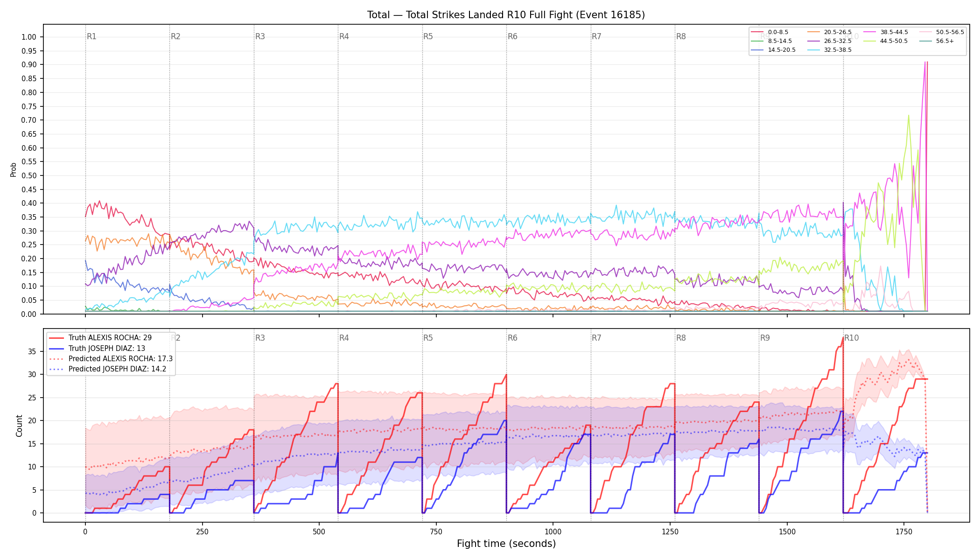980x560 pixels.
Task: Click the 26.5-32.5 legend label
Action: click(838, 41)
